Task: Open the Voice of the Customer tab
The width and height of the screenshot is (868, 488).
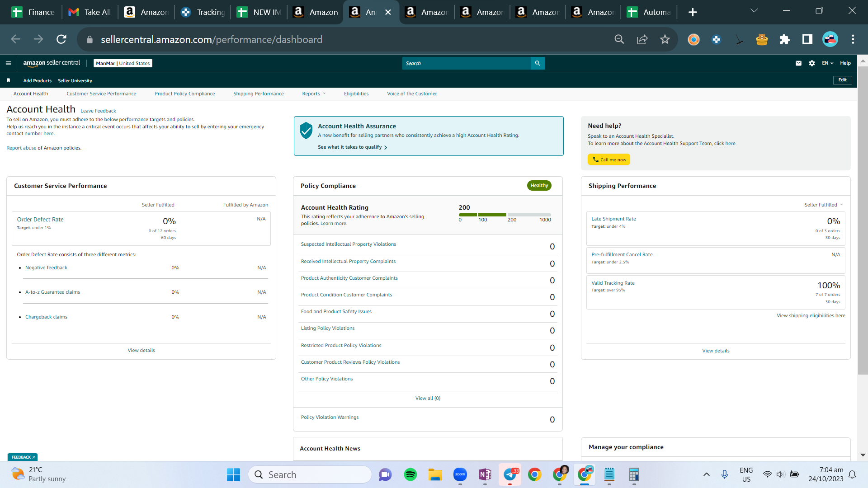Action: pyautogui.click(x=412, y=94)
